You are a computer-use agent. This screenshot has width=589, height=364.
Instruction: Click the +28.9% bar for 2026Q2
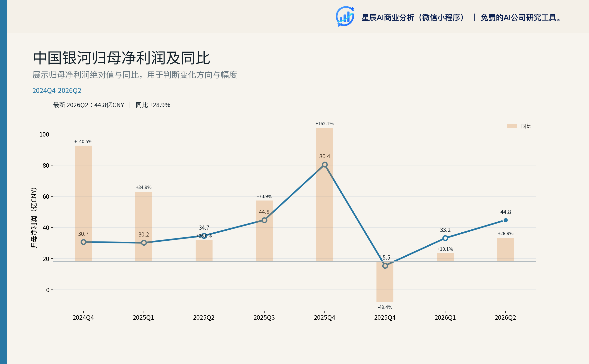coord(506,250)
